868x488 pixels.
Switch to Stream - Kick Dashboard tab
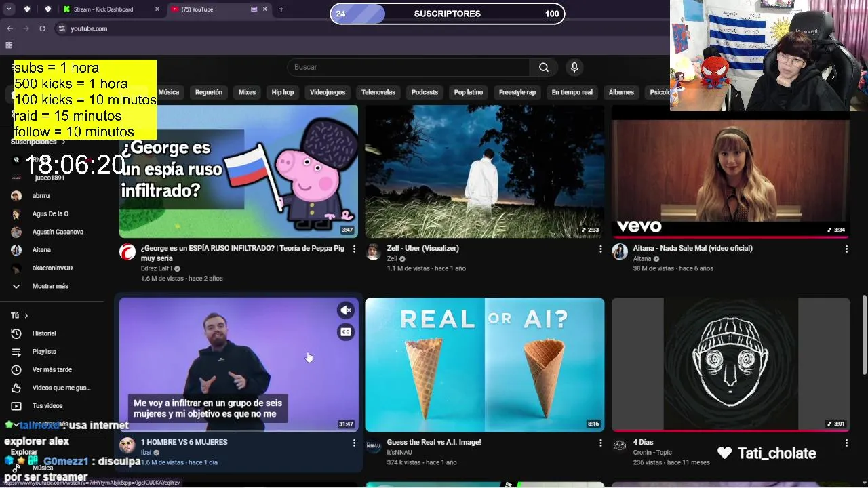click(110, 9)
